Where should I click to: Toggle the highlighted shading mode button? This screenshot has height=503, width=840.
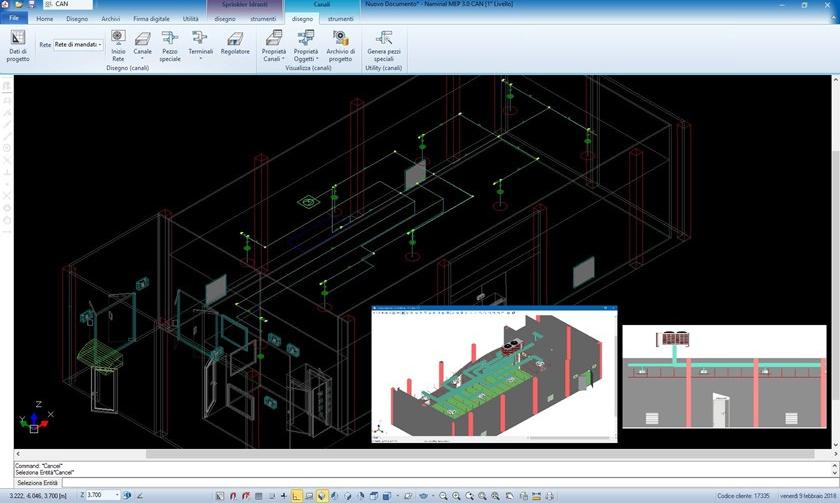coord(322,495)
